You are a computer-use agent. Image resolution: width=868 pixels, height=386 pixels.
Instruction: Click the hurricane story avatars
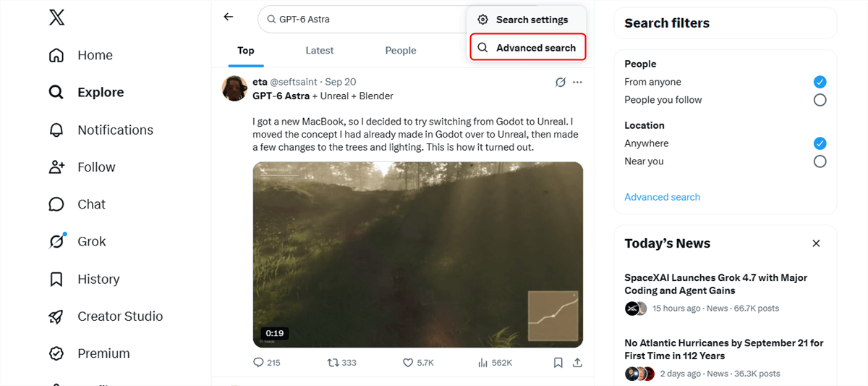[639, 374]
